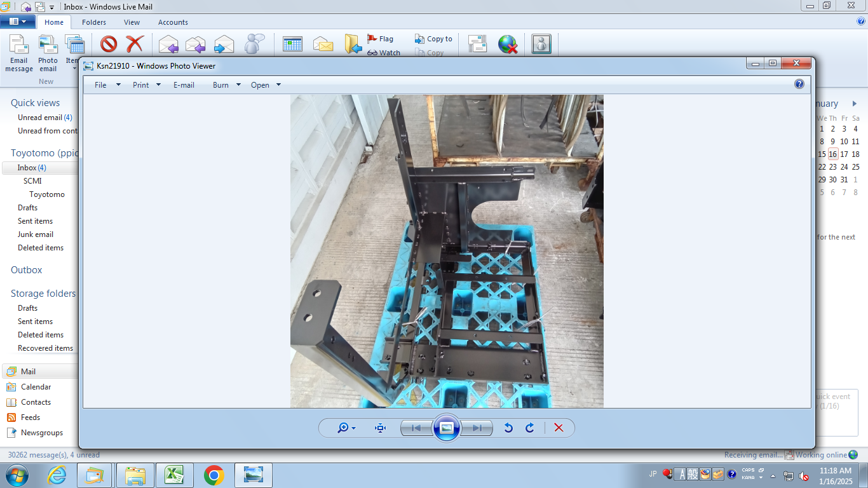Go to the previous photo
Image resolution: width=868 pixels, height=488 pixels.
click(416, 428)
